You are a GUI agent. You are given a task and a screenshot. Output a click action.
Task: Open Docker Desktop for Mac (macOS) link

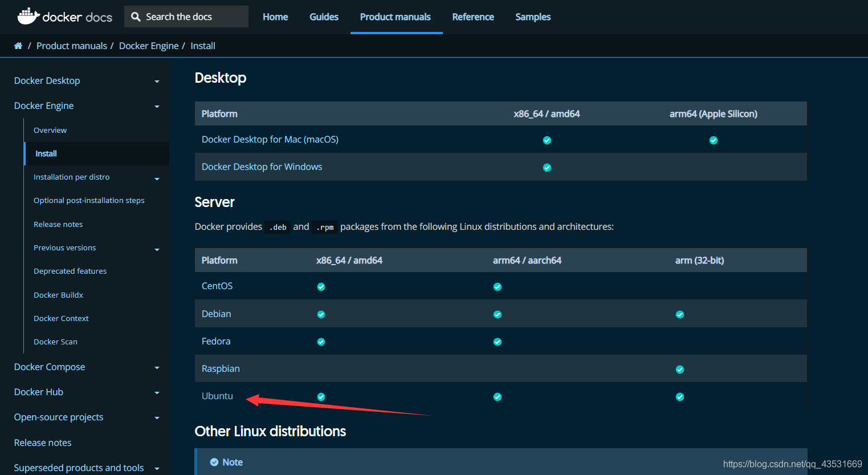pyautogui.click(x=270, y=139)
